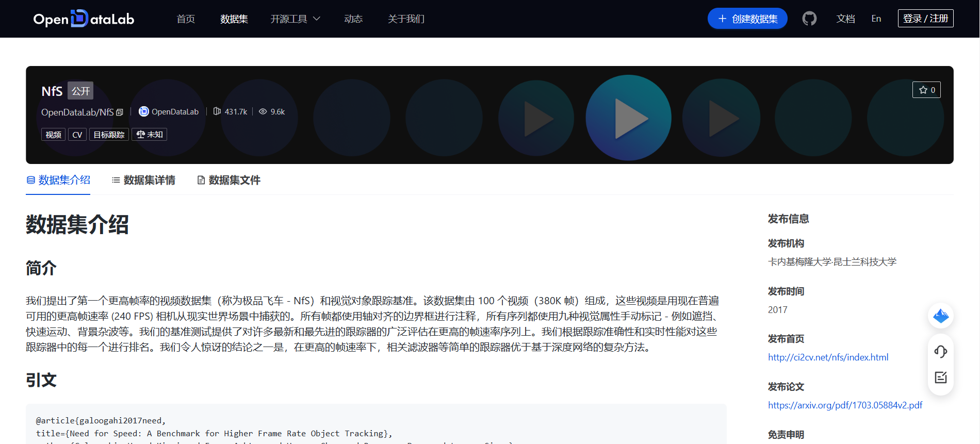Click the 公开 visibility badge
The width and height of the screenshot is (980, 444).
click(x=80, y=91)
